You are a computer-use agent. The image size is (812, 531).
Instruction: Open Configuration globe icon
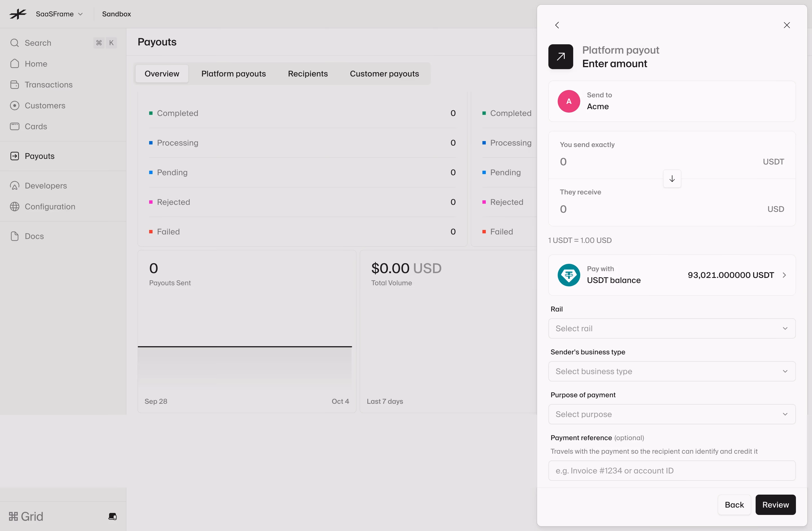coord(14,206)
